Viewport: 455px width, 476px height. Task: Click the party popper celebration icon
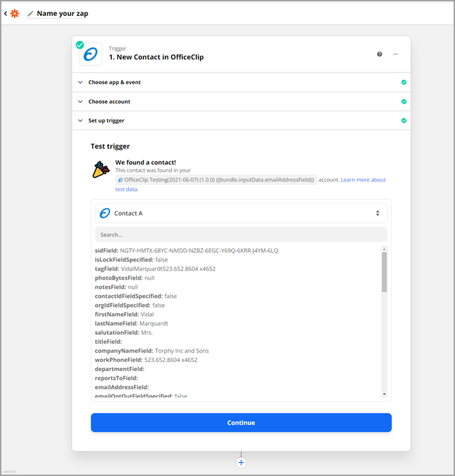pyautogui.click(x=101, y=169)
